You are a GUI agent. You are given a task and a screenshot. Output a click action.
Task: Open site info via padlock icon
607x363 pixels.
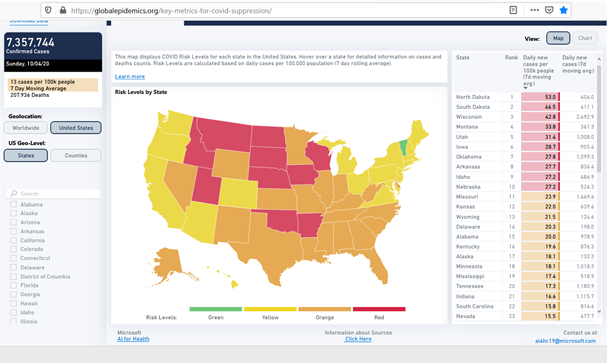(x=63, y=10)
